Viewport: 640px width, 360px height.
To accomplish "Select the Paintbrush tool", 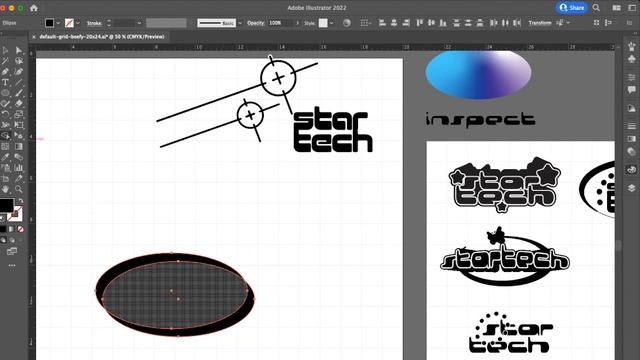I will pyautogui.click(x=19, y=93).
